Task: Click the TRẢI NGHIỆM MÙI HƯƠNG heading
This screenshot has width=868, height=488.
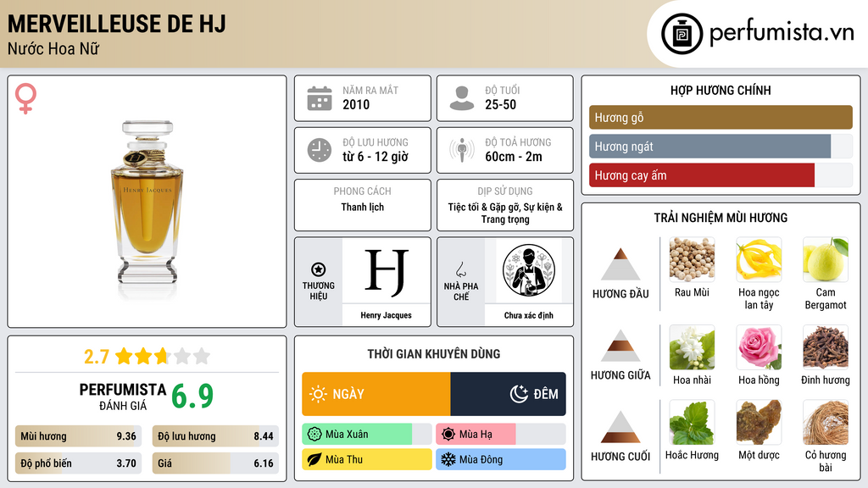Action: tap(721, 218)
